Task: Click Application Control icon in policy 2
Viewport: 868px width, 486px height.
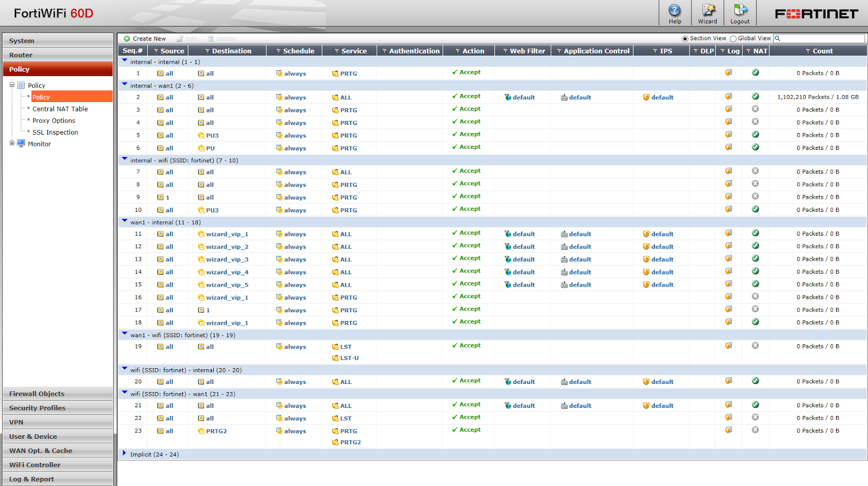Action: coord(564,98)
